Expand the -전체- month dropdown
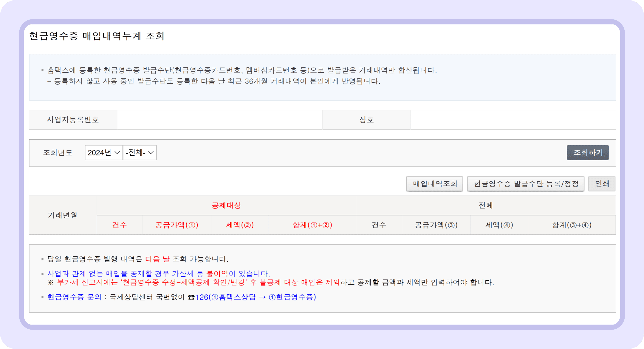The image size is (644, 349). tap(140, 152)
